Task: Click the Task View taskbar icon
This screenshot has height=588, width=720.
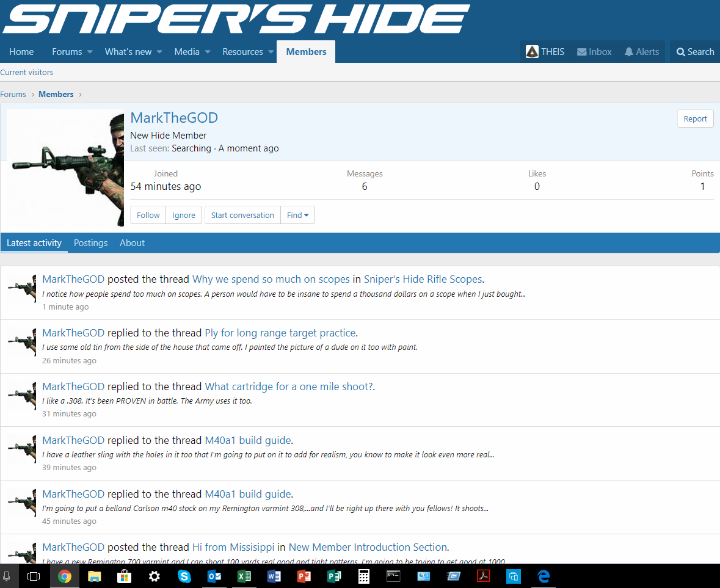Action: (34, 576)
